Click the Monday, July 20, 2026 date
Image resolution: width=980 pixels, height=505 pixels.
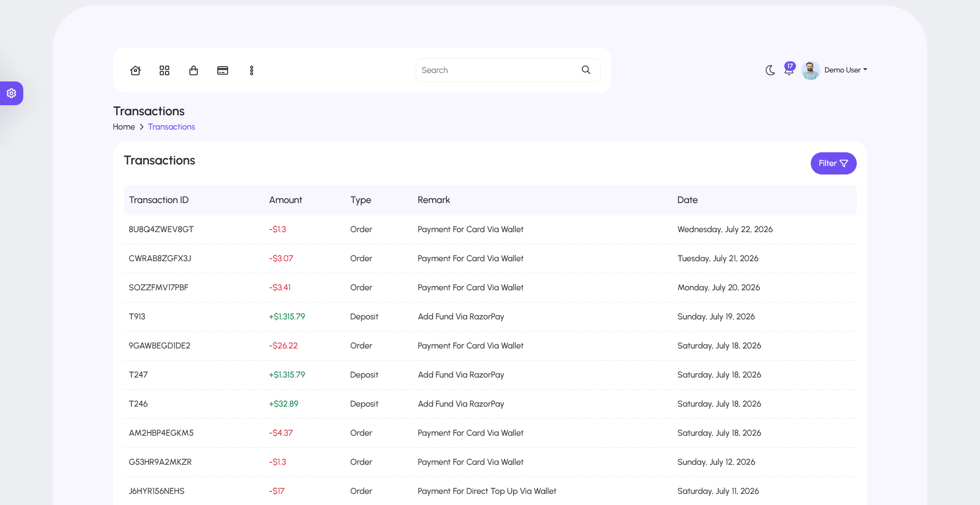pos(719,288)
